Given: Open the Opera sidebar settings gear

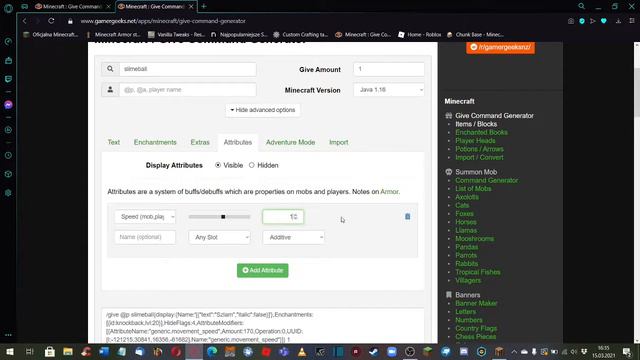Looking at the screenshot, I should pos(8,193).
